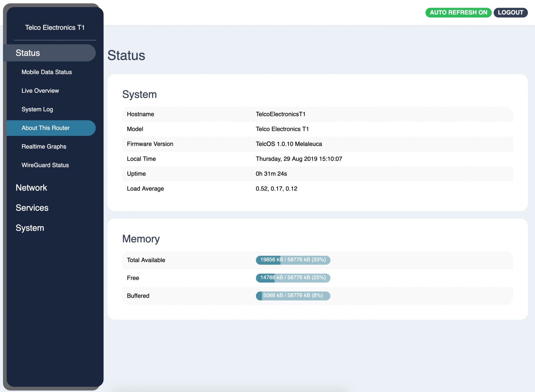Viewport: 535px width, 392px height.
Task: Select the hostname value TelcoElectronicsT1
Action: pos(281,114)
